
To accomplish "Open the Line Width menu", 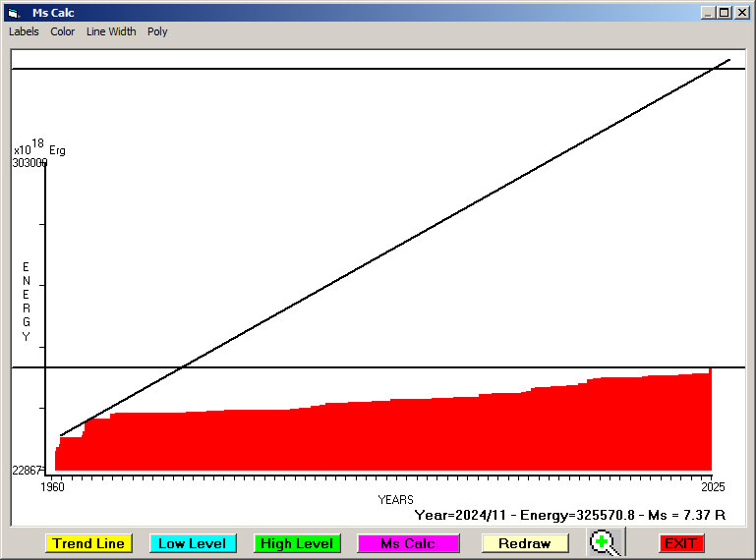I will tap(111, 31).
